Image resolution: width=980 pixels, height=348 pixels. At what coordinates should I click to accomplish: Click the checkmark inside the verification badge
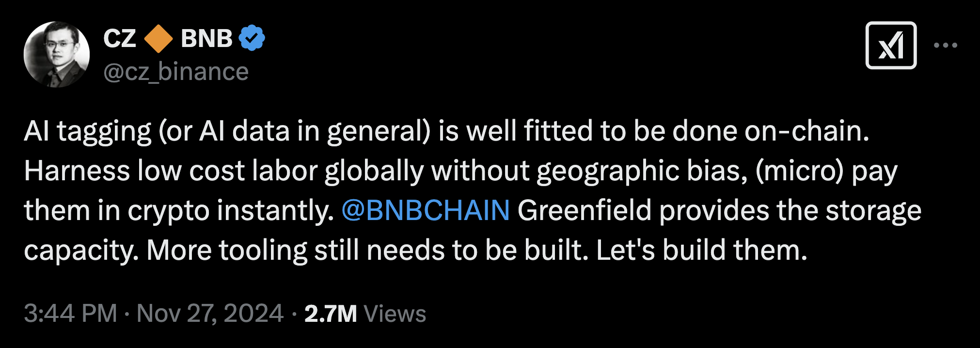252,37
